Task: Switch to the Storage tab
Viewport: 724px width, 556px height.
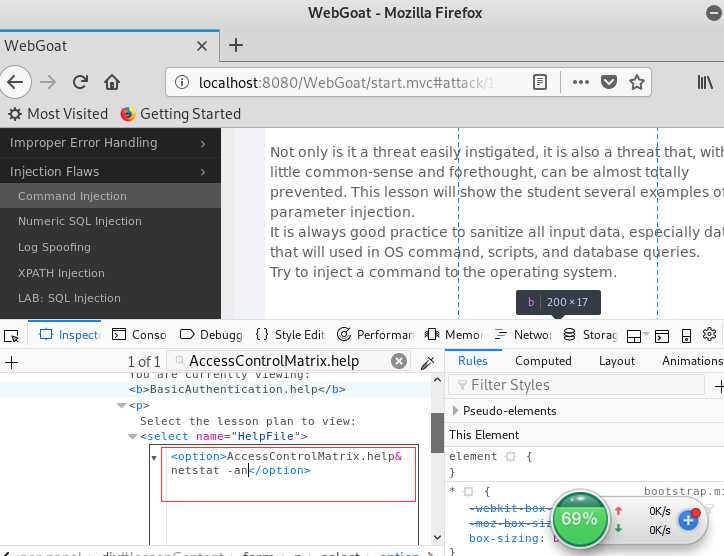Action: [590, 335]
